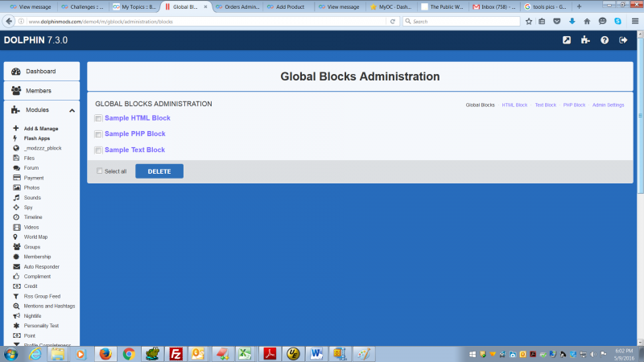Open the Firefox hamburger menu
The image size is (644, 362).
pyautogui.click(x=635, y=22)
